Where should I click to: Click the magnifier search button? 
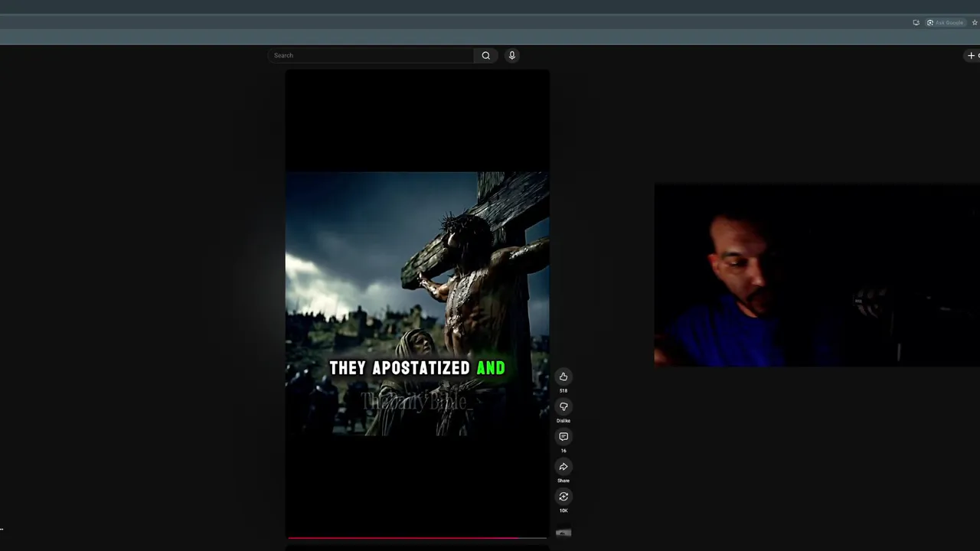[485, 55]
